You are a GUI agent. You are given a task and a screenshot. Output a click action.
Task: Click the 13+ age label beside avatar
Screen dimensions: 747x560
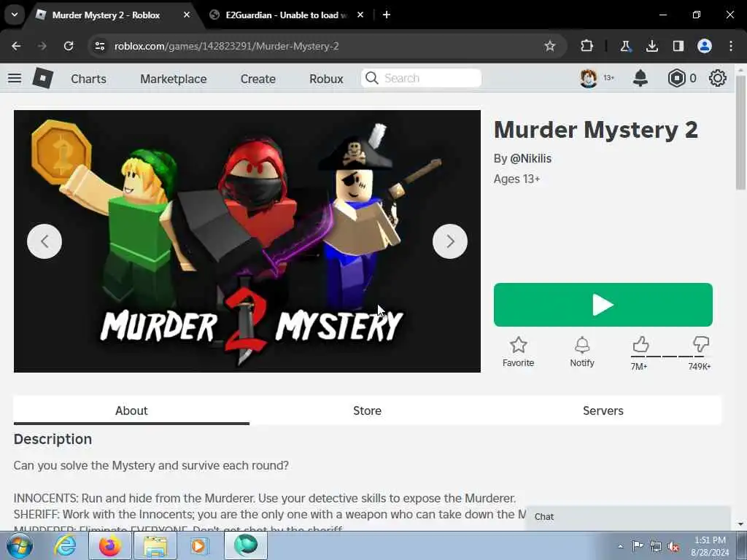[x=609, y=77]
